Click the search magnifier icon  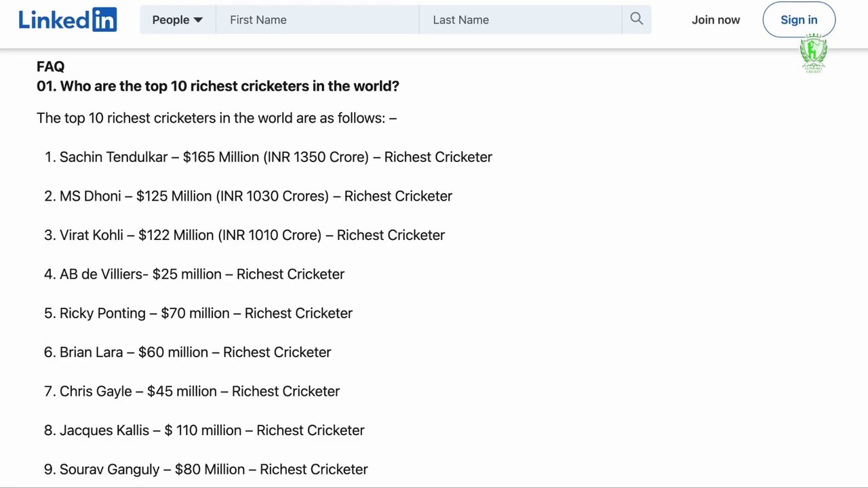636,19
